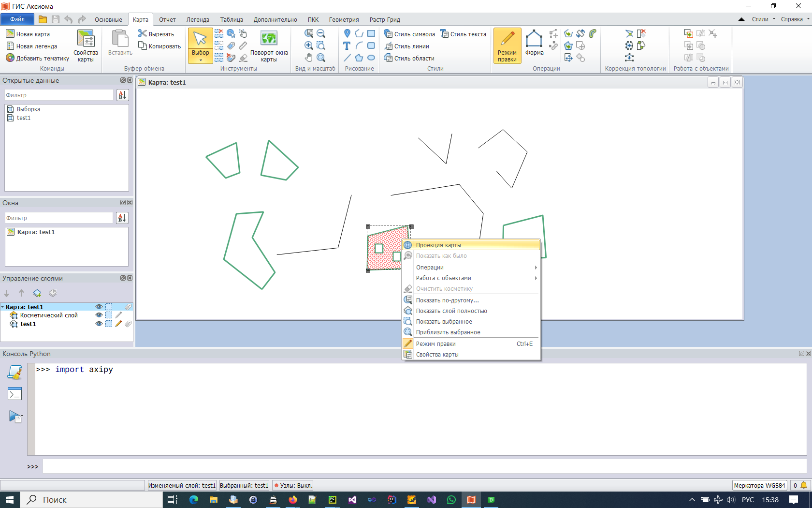This screenshot has width=812, height=508.
Task: Move layer up with arrow icon
Action: pos(21,293)
